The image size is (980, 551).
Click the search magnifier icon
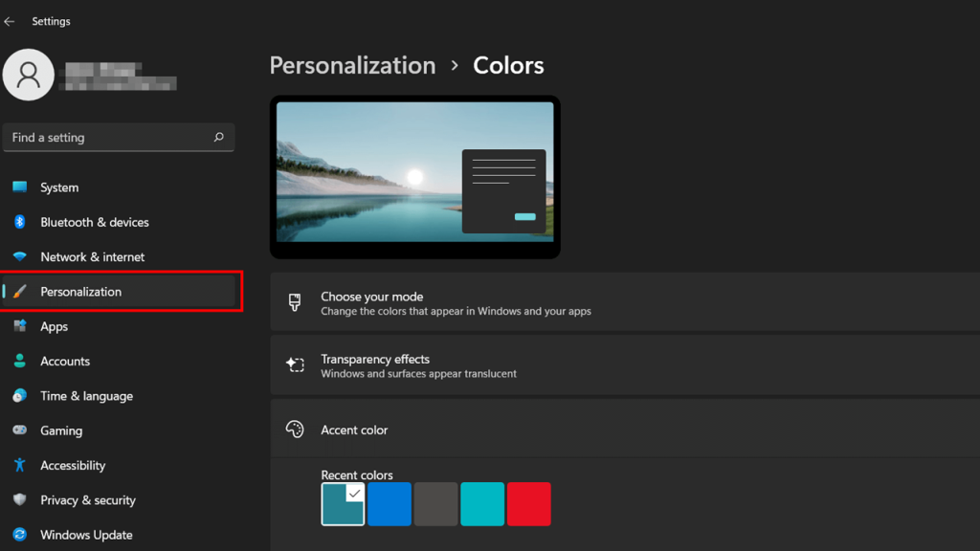click(218, 138)
